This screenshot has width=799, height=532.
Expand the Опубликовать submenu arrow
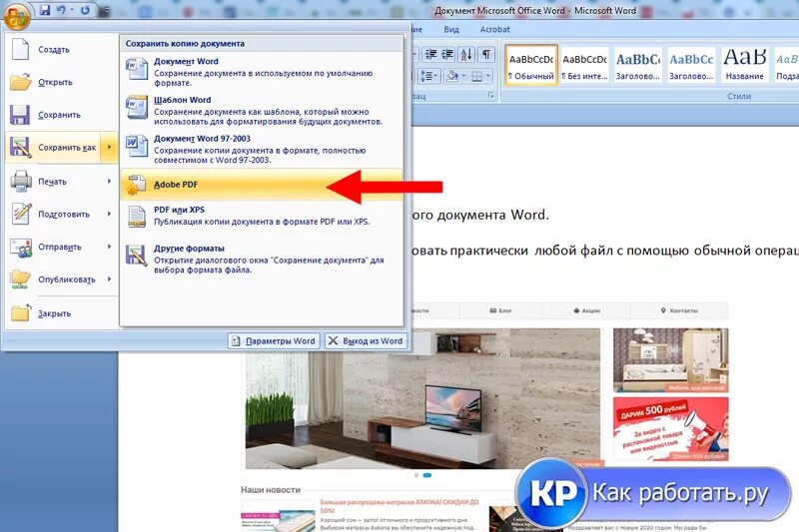click(109, 279)
